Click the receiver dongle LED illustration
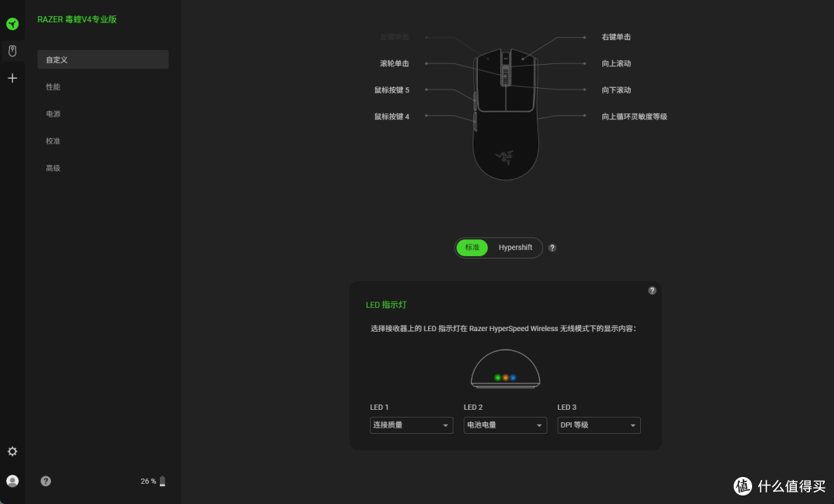Viewport: 834px width, 504px height. click(505, 369)
